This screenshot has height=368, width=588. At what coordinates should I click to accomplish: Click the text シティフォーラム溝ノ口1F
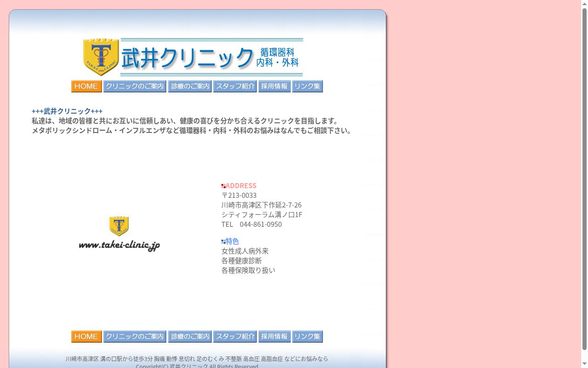pyautogui.click(x=262, y=214)
